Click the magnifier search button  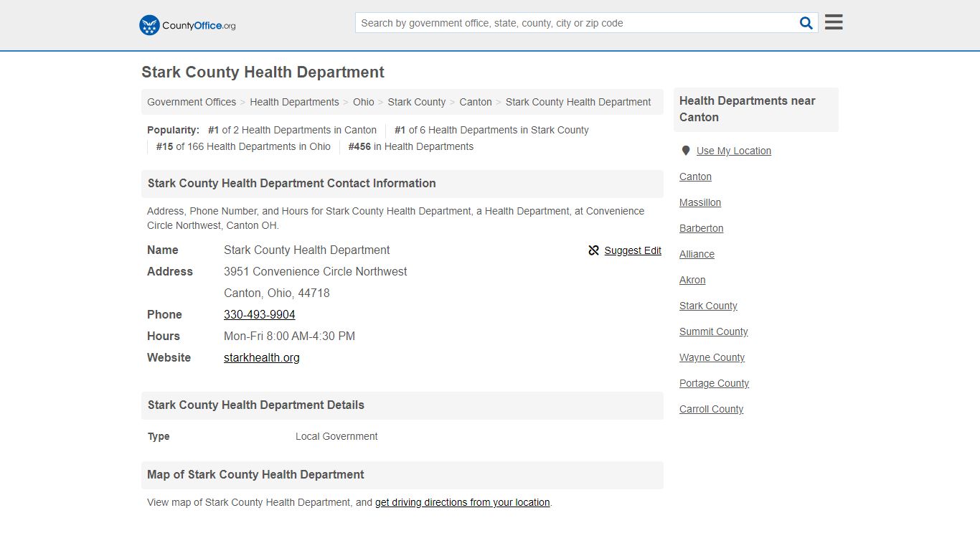[806, 23]
